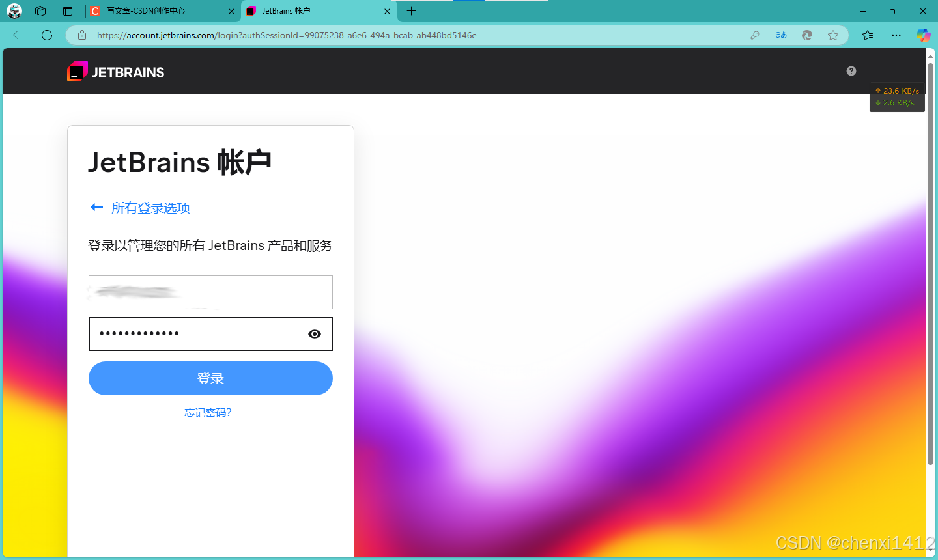The width and height of the screenshot is (938, 560).
Task: Minimize the browser window
Action: 863,11
